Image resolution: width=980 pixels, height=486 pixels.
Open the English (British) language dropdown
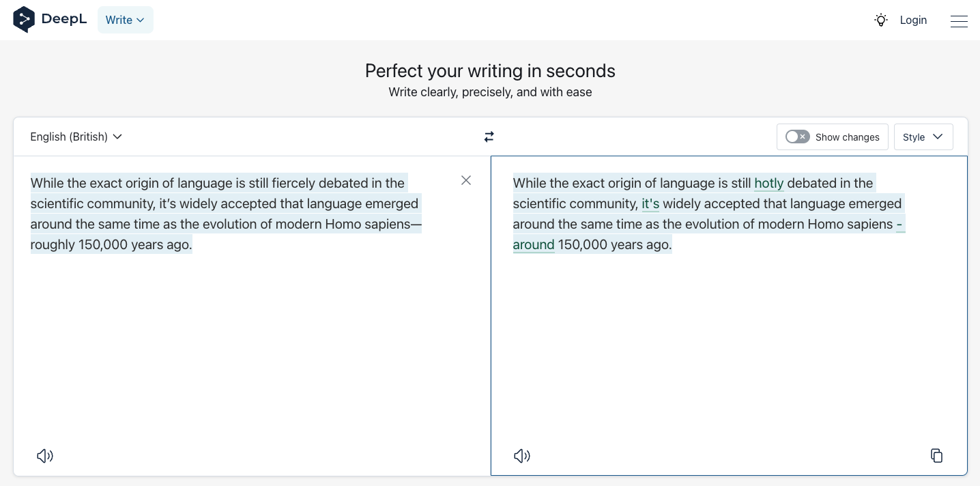coord(76,137)
